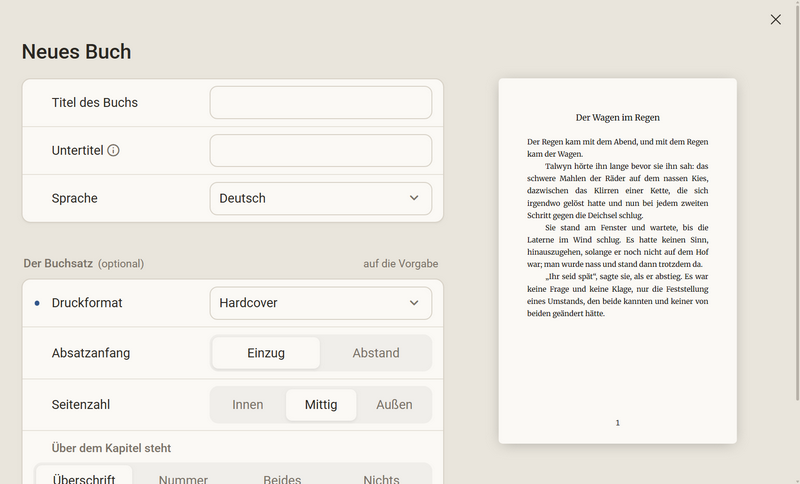This screenshot has height=484, width=800.
Task: Click the Untertitel info icon
Action: tap(113, 150)
